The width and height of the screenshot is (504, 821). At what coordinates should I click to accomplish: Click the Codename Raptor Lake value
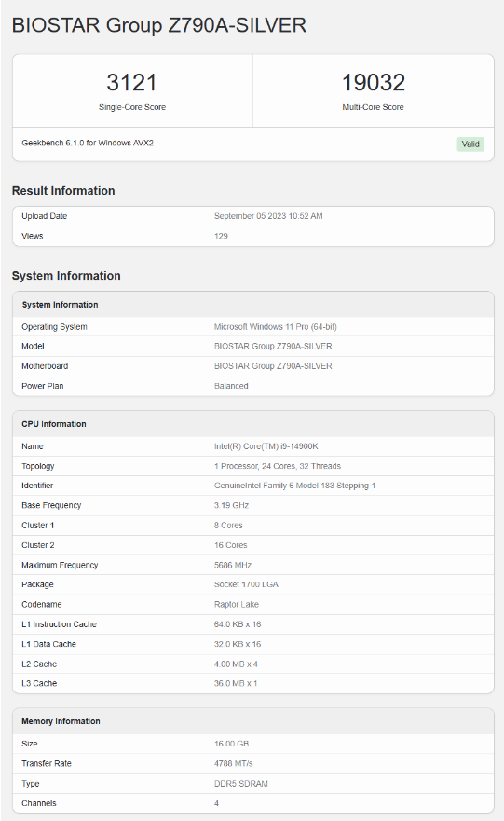pos(237,604)
